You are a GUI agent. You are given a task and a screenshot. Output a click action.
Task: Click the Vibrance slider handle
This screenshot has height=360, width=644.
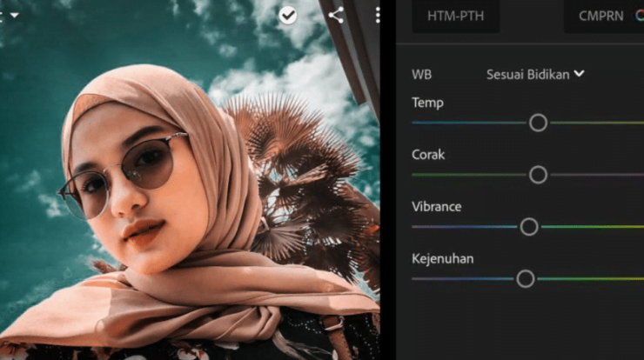(529, 227)
